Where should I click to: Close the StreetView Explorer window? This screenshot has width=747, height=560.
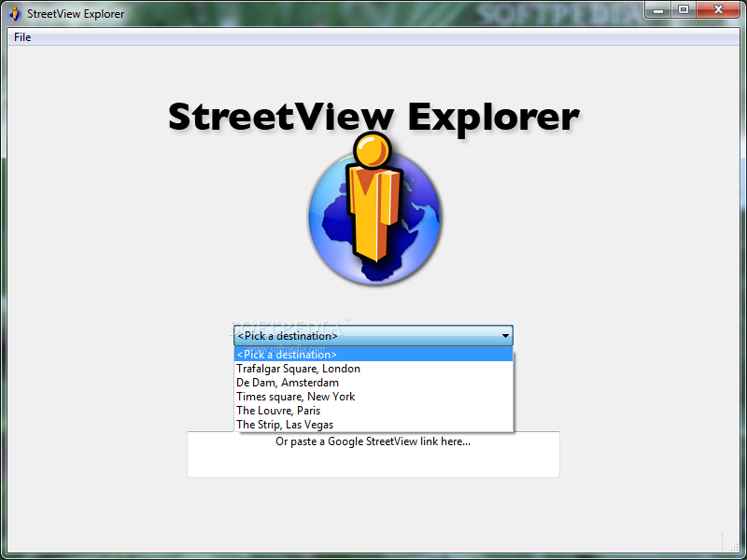coord(718,9)
